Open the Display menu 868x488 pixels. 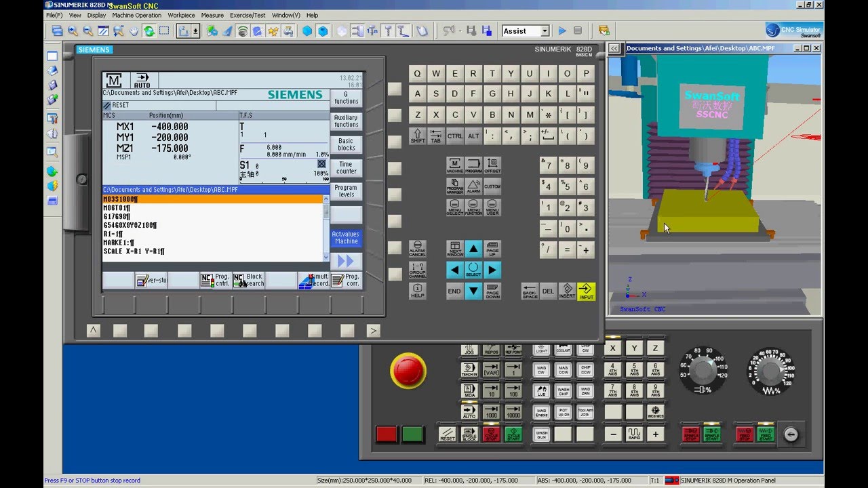point(96,15)
